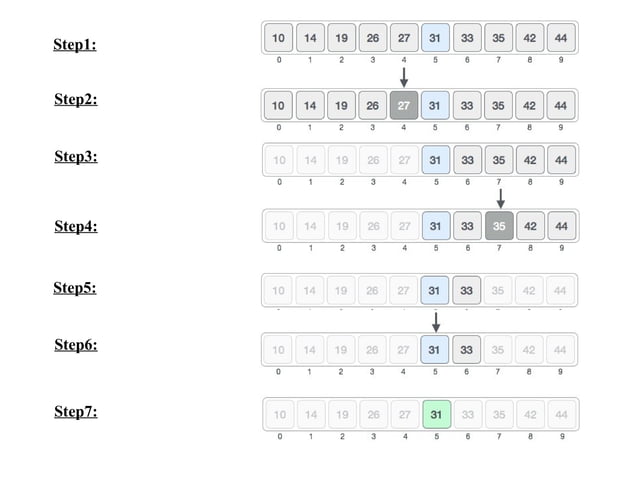Select the blue 31 cell in Step1
638x478 pixels.
(435, 38)
